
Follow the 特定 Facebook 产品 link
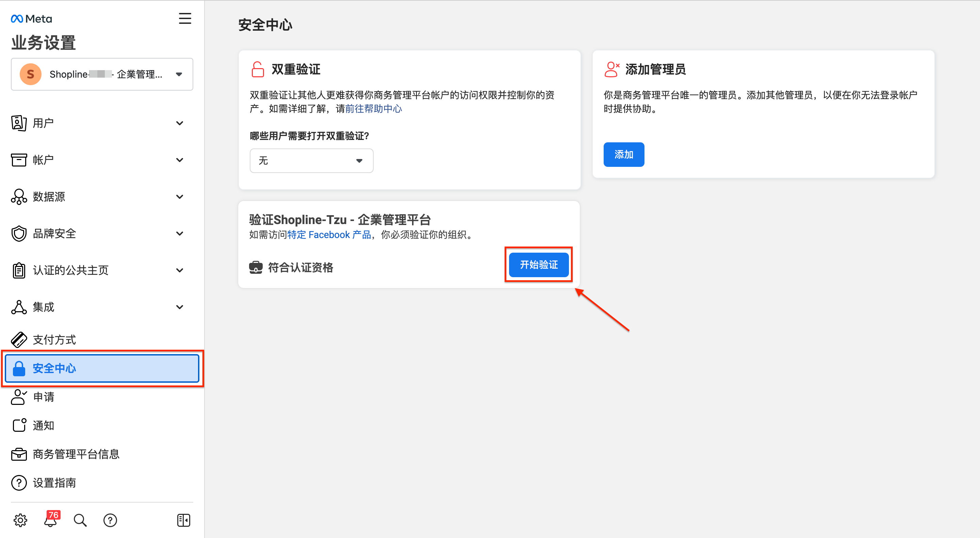click(329, 235)
